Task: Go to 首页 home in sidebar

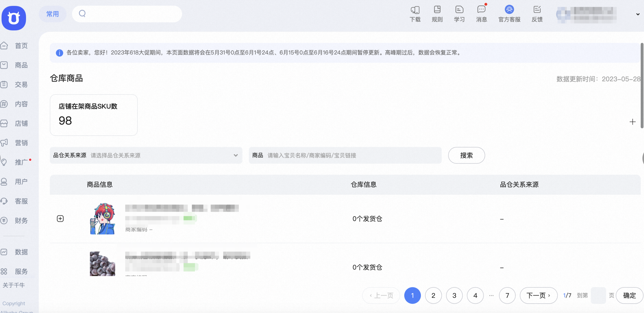Action: [x=14, y=46]
